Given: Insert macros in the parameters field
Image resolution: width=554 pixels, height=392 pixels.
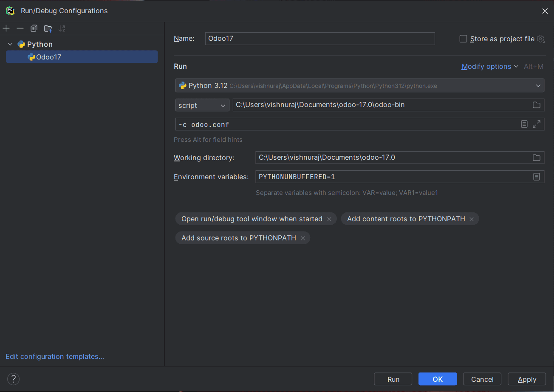Looking at the screenshot, I should [524, 124].
